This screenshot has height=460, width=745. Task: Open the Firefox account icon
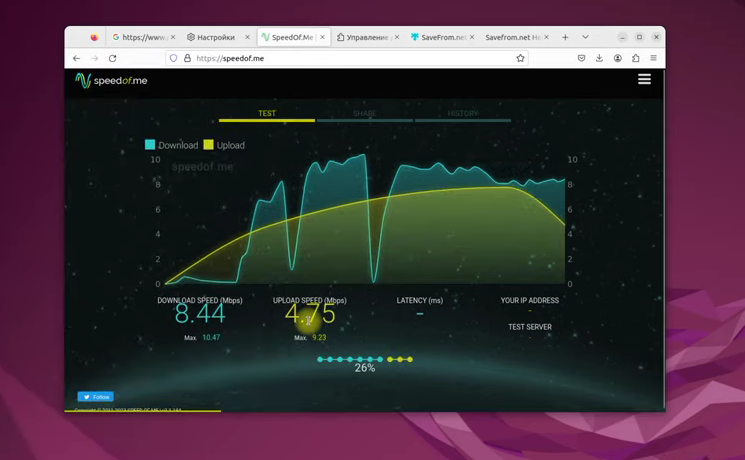pos(618,58)
